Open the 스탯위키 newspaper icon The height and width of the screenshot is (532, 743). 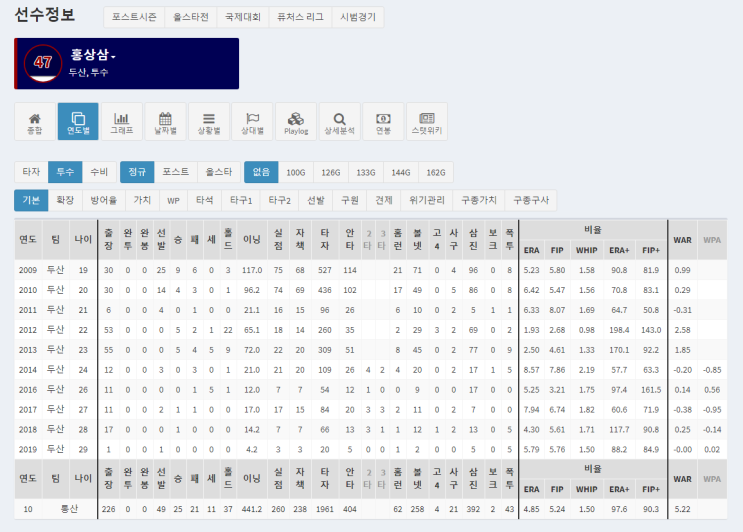coord(427,122)
